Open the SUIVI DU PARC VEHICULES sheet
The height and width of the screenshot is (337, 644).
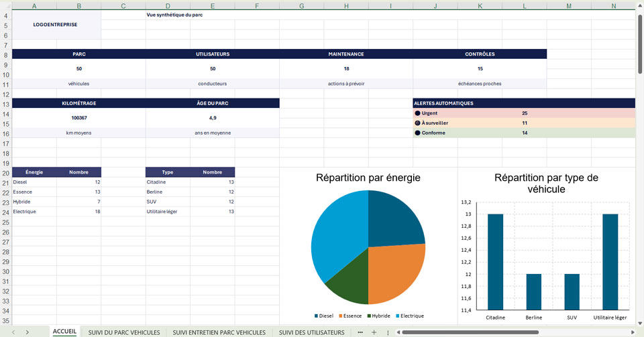(124, 332)
